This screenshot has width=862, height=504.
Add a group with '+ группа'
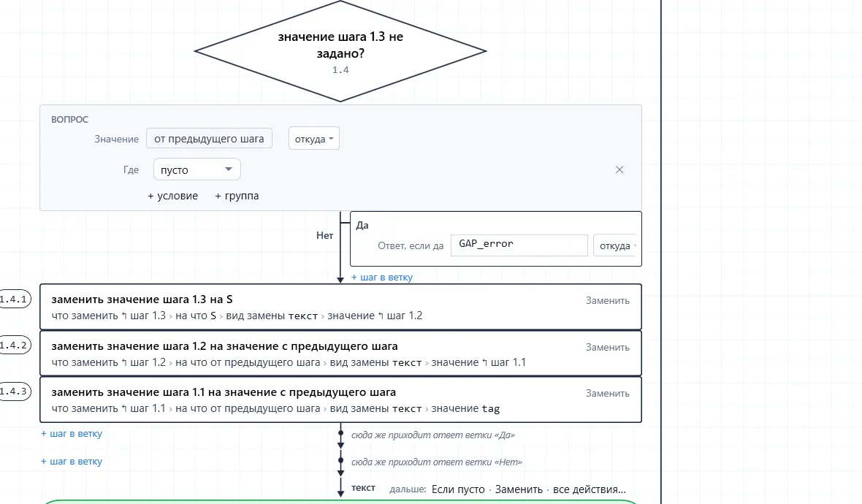point(237,196)
